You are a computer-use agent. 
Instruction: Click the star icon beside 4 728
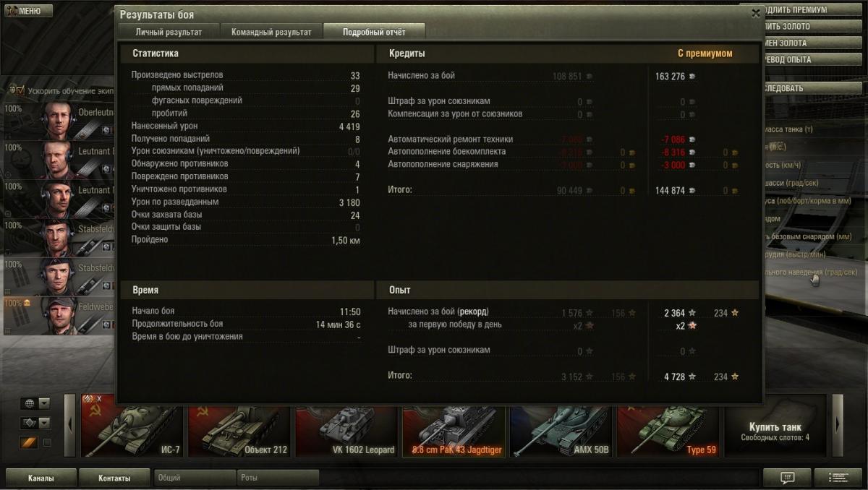pos(692,377)
